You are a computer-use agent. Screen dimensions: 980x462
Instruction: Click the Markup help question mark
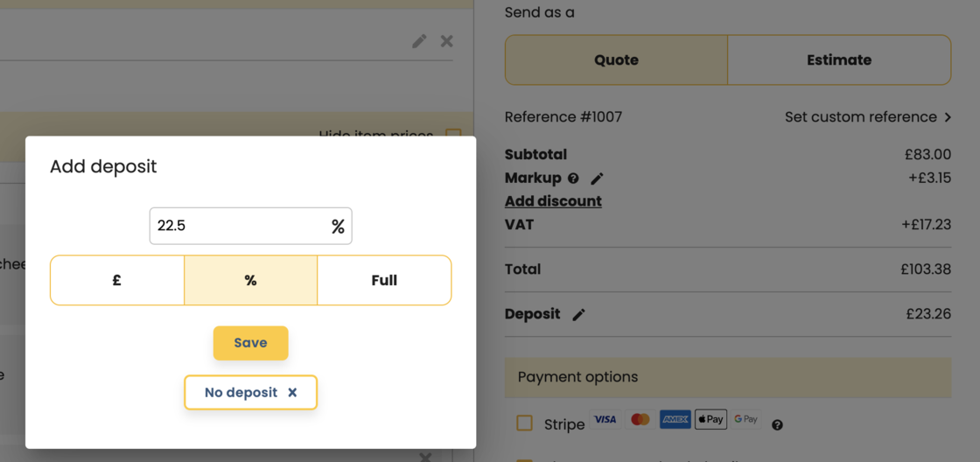click(x=573, y=178)
